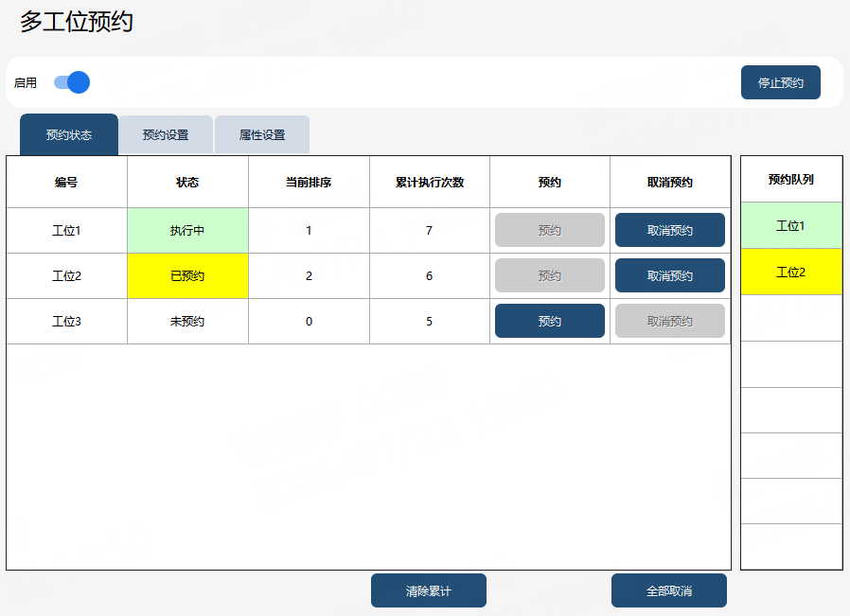Reserve 工位3 with its 预约 button
This screenshot has width=850, height=616.
tap(550, 322)
